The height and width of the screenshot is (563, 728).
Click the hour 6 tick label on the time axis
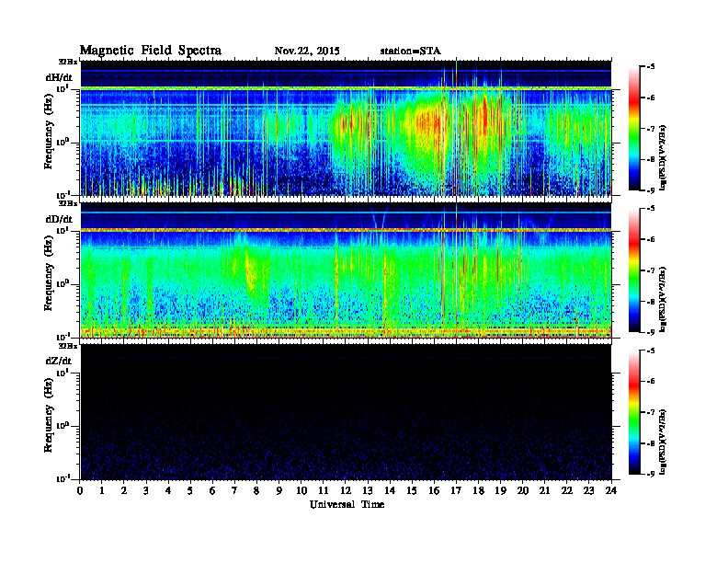tap(212, 490)
